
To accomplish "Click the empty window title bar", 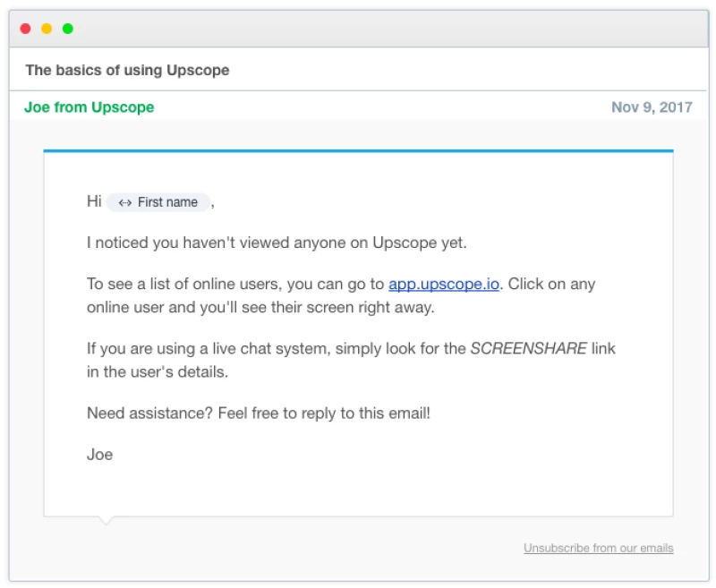I will click(358, 29).
